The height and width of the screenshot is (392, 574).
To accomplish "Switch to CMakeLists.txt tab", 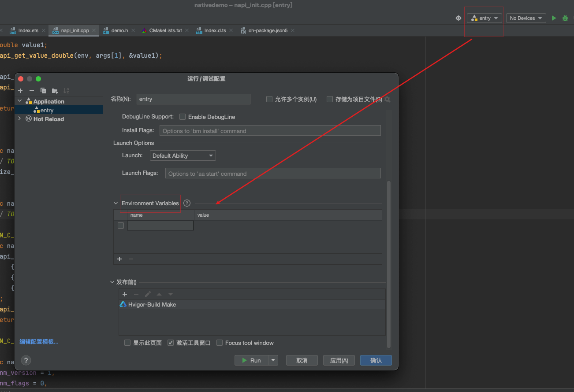I will pyautogui.click(x=165, y=30).
